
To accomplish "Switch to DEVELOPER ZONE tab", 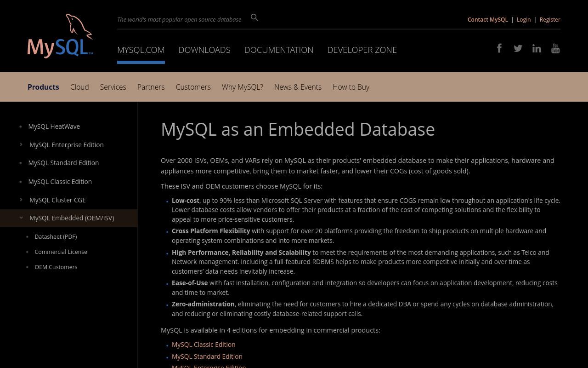I will pos(362,50).
